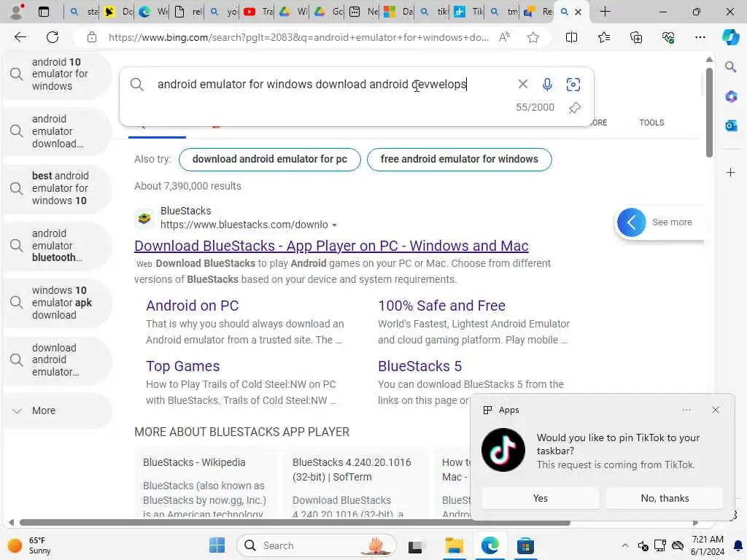The width and height of the screenshot is (747, 560).
Task: Open 'Top Games' sublink
Action: [x=183, y=366]
